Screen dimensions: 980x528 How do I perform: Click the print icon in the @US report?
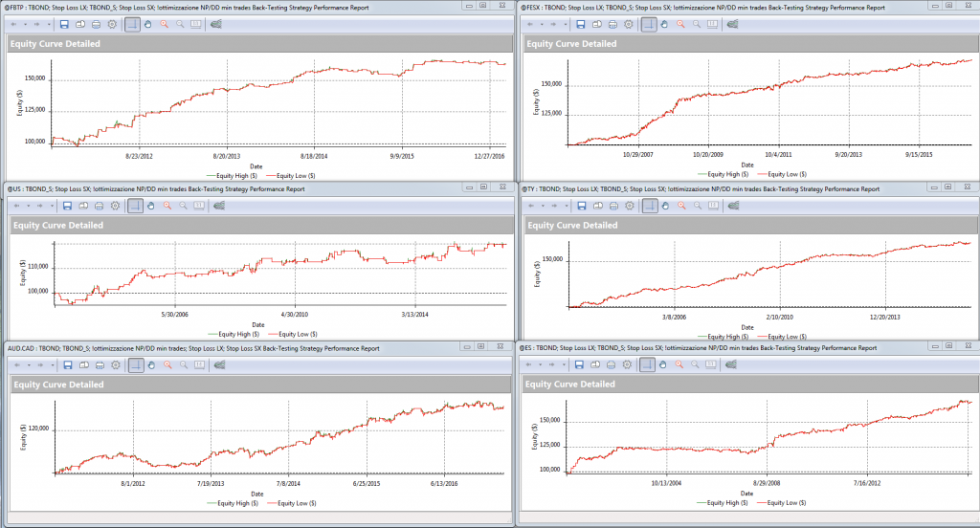(x=98, y=206)
